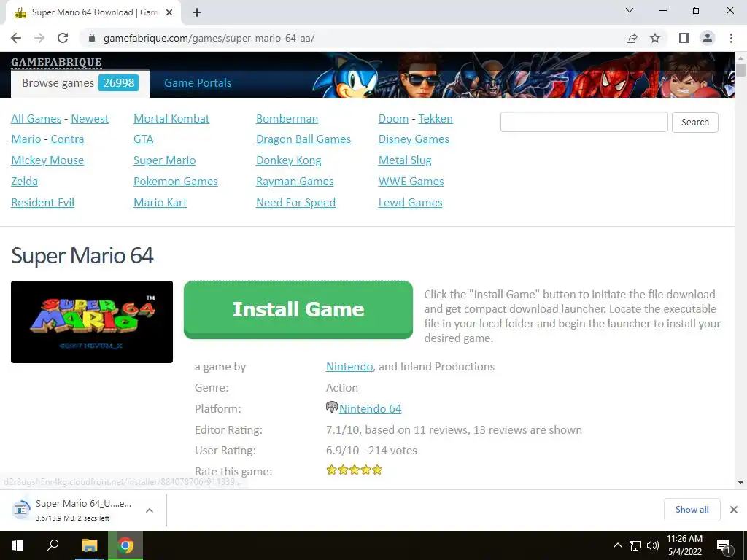Click the GameFabrique logo

point(56,62)
